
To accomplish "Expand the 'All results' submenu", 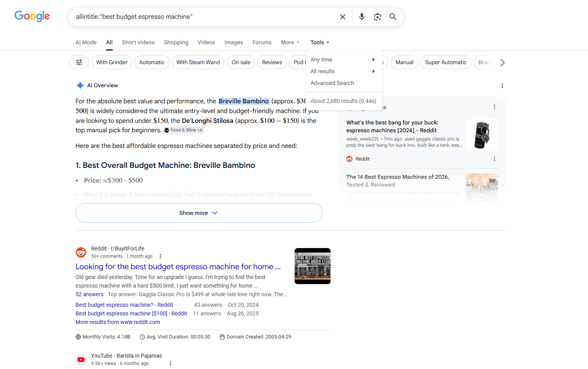I will [344, 71].
